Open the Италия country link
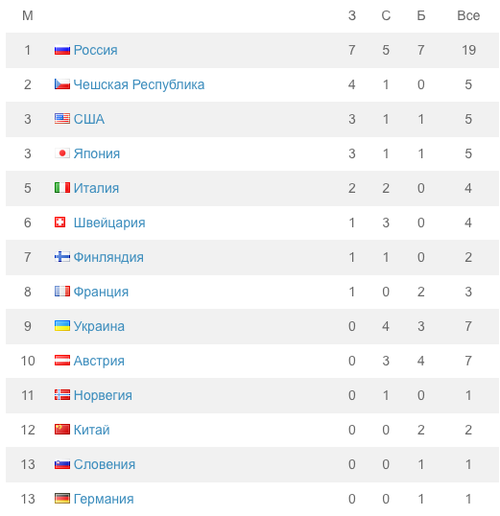500x516 pixels. (96, 188)
